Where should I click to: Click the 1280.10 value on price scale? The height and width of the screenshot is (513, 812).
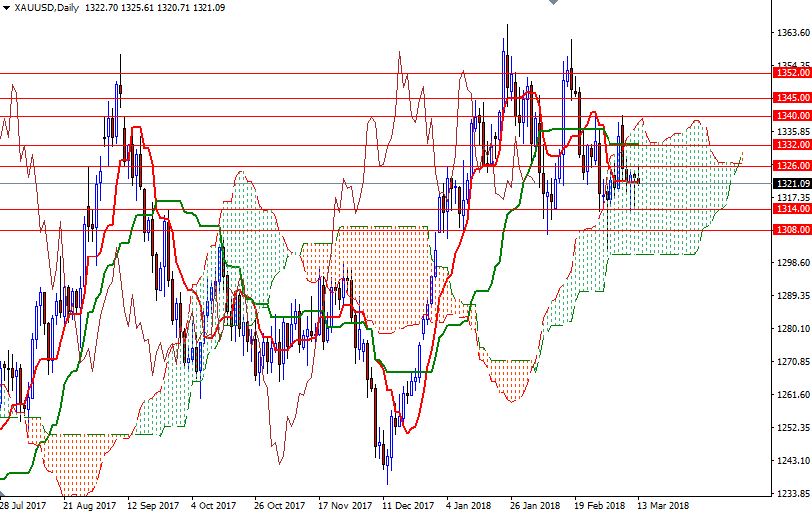point(792,329)
